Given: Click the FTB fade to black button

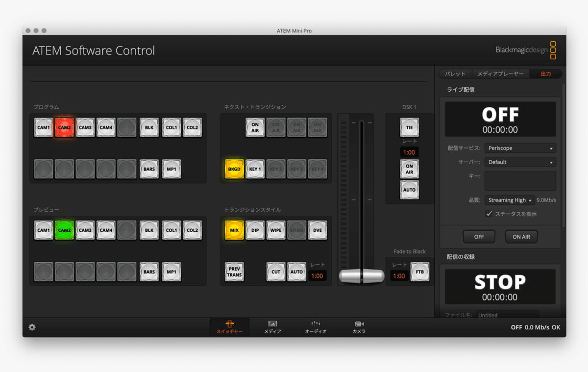Looking at the screenshot, I should [x=420, y=272].
